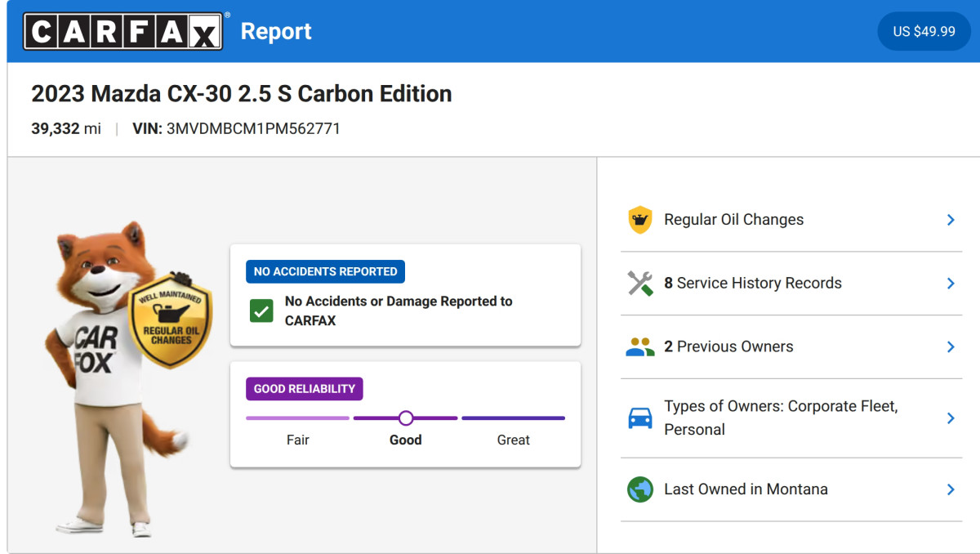
Task: Click the GOOD RELIABILITY purple badge
Action: 304,389
